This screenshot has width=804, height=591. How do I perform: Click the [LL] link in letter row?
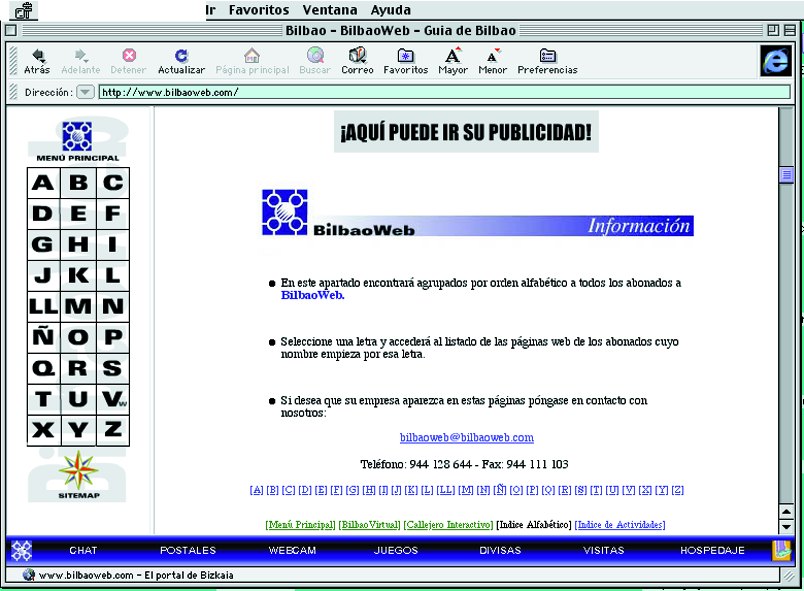pyautogui.click(x=446, y=490)
